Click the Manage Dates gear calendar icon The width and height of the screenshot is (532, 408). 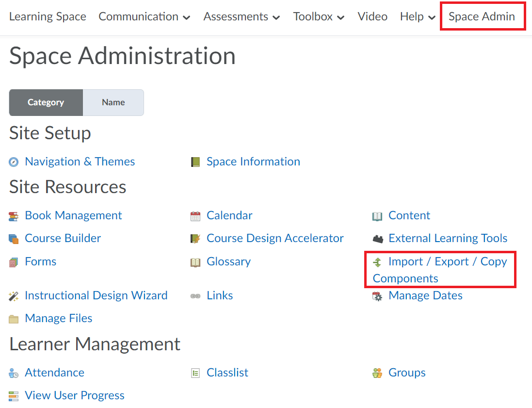(x=377, y=296)
